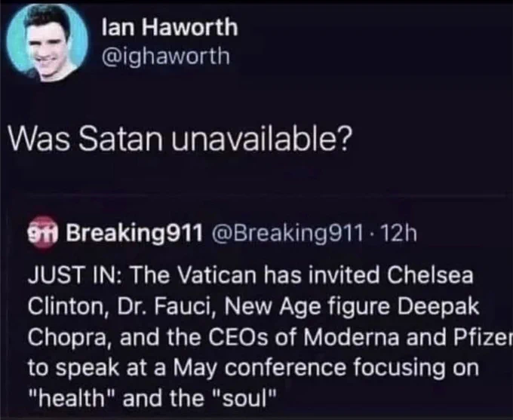Visit the @ighaworth handle
The height and width of the screenshot is (420, 513).
(166, 56)
